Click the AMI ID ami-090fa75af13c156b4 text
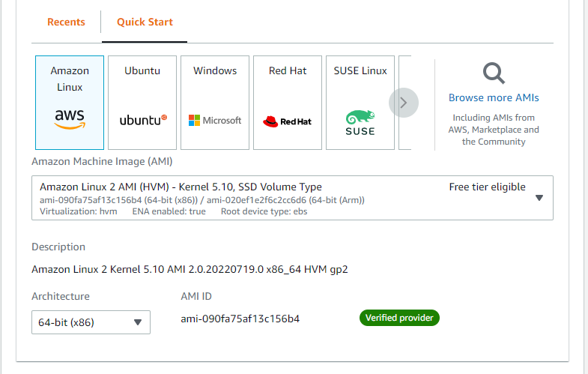This screenshot has height=374, width=588. (240, 319)
